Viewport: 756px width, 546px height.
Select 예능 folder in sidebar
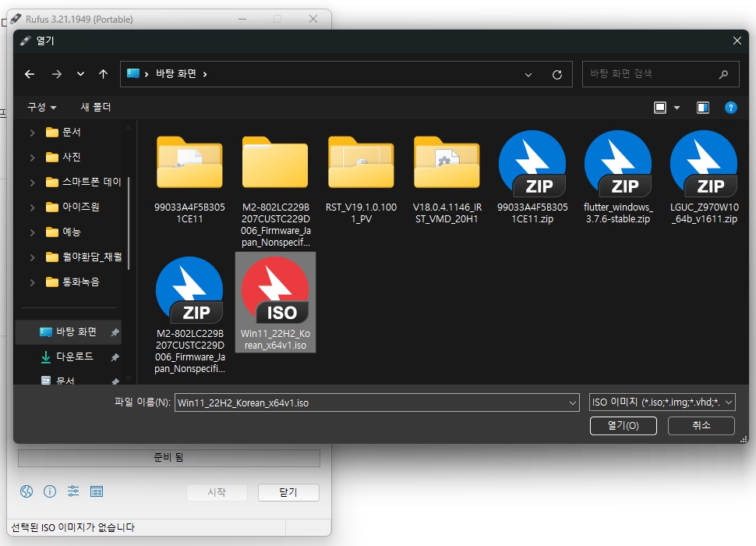(x=63, y=232)
